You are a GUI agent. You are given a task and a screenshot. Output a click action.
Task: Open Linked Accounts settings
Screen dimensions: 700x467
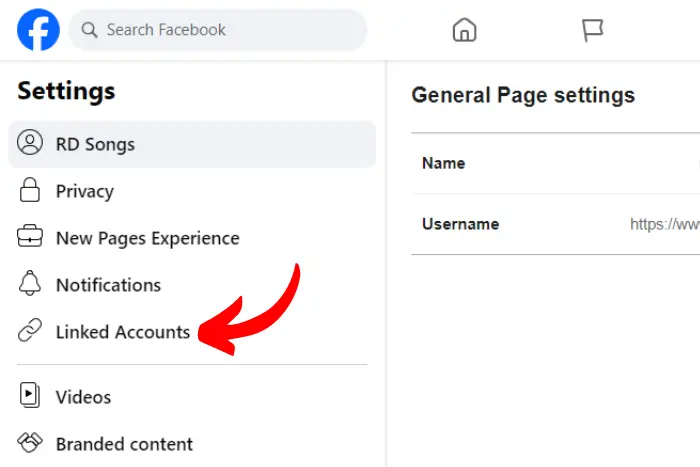click(192, 332)
